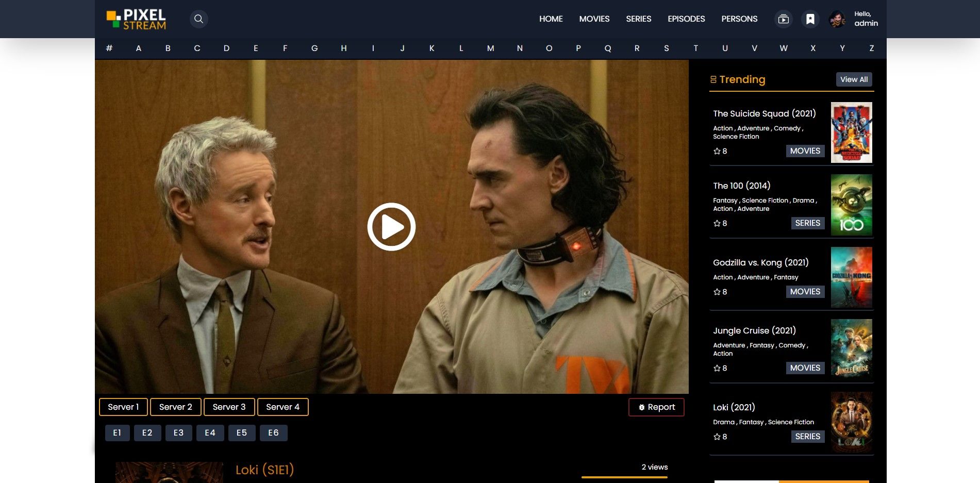The image size is (980, 483).
Task: Filter titles by letter S
Action: point(667,48)
